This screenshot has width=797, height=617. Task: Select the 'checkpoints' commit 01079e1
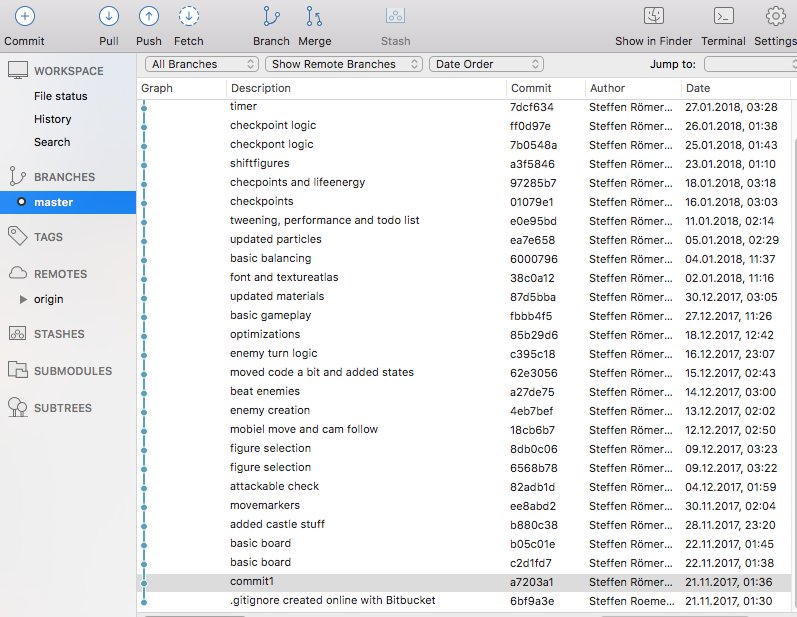point(464,202)
